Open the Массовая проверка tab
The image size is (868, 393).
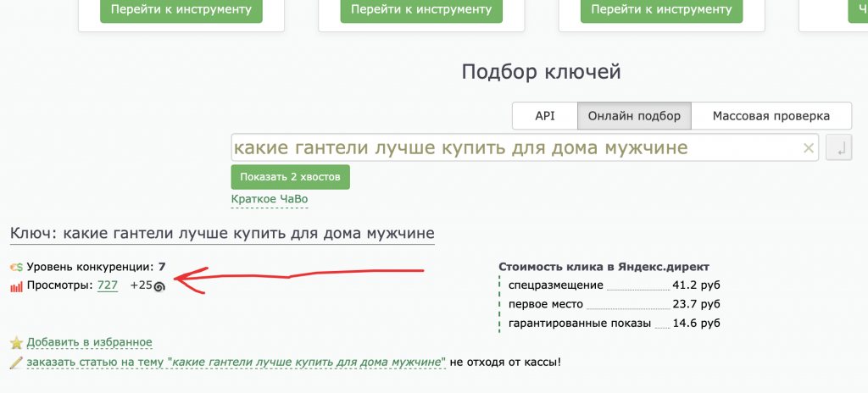click(771, 116)
